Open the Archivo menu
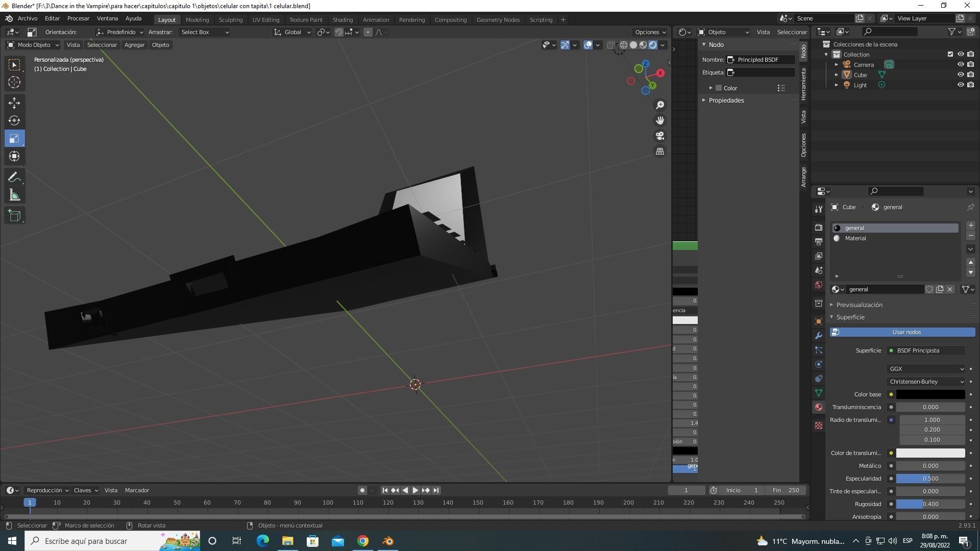 (28, 18)
